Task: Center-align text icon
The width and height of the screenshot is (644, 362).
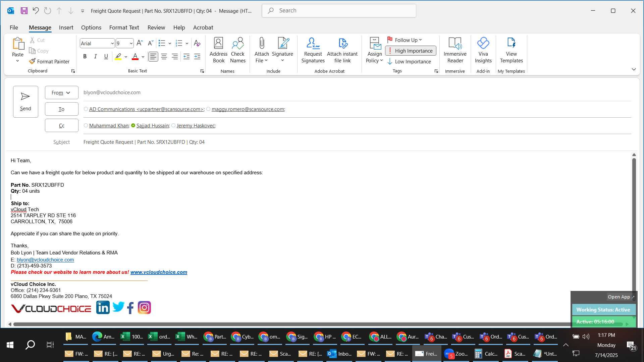Action: [164, 57]
